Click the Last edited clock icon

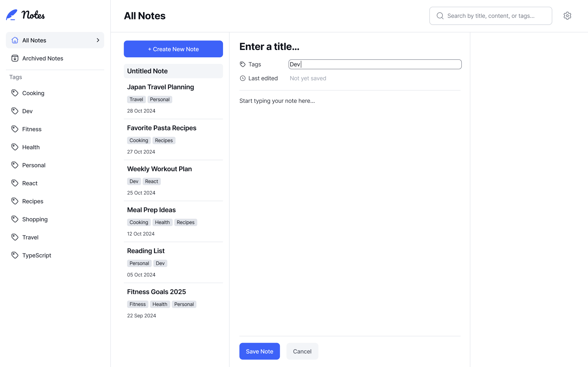point(243,78)
